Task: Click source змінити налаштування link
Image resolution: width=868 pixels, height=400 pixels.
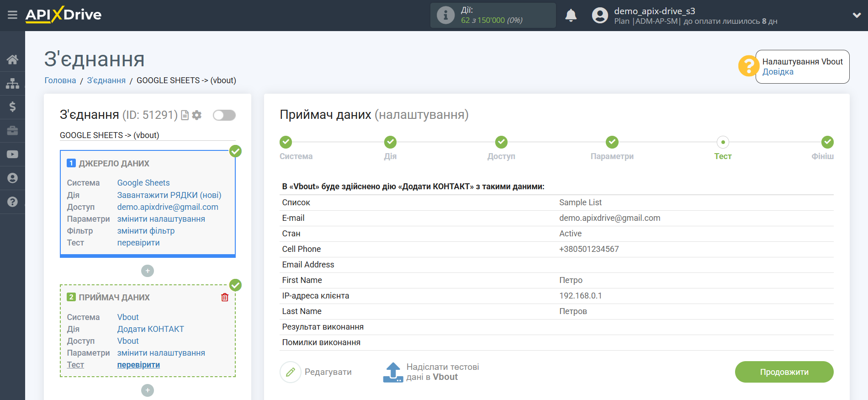Action: point(161,219)
